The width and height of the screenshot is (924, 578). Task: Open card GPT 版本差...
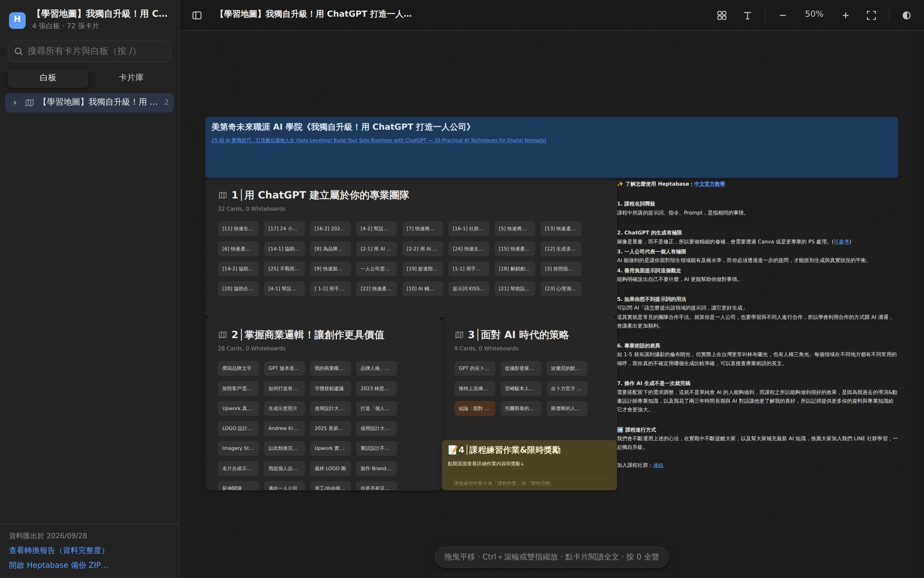coord(284,369)
